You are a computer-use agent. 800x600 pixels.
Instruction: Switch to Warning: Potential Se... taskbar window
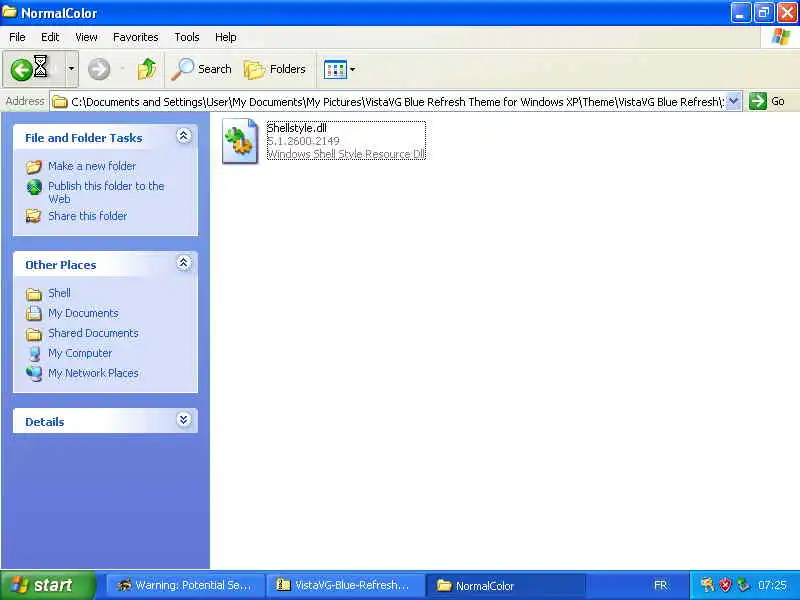pyautogui.click(x=186, y=585)
